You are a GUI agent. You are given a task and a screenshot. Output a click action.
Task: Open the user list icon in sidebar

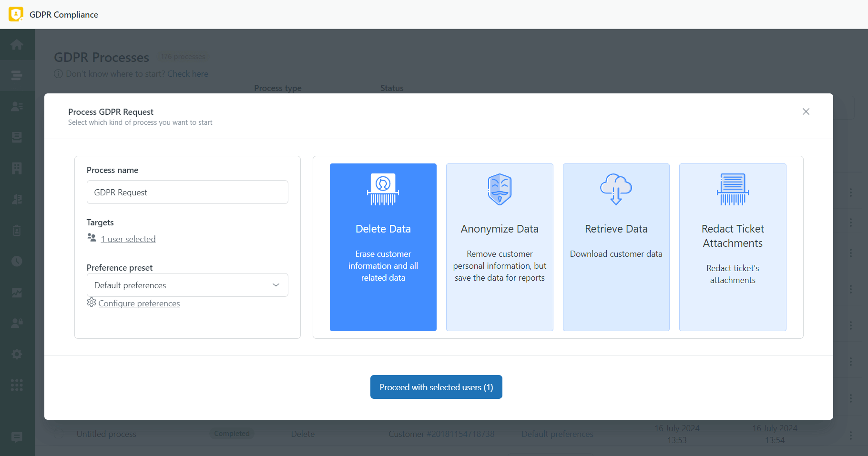(17, 106)
